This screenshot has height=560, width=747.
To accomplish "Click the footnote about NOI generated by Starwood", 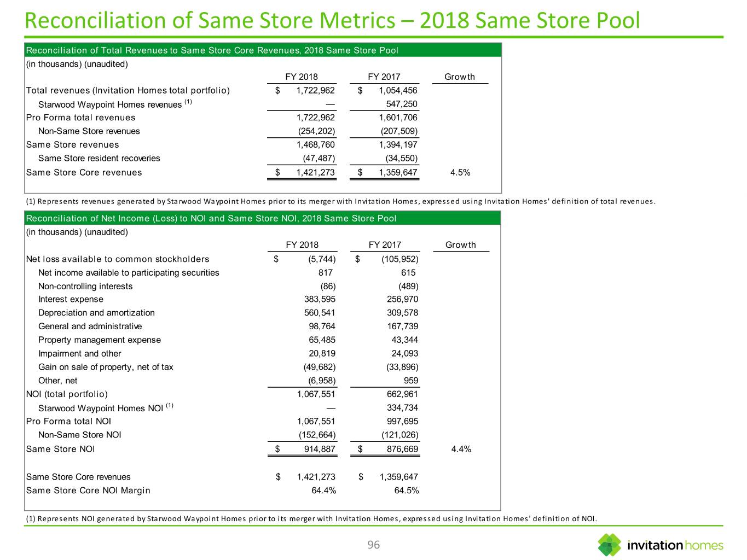I will (x=311, y=518).
